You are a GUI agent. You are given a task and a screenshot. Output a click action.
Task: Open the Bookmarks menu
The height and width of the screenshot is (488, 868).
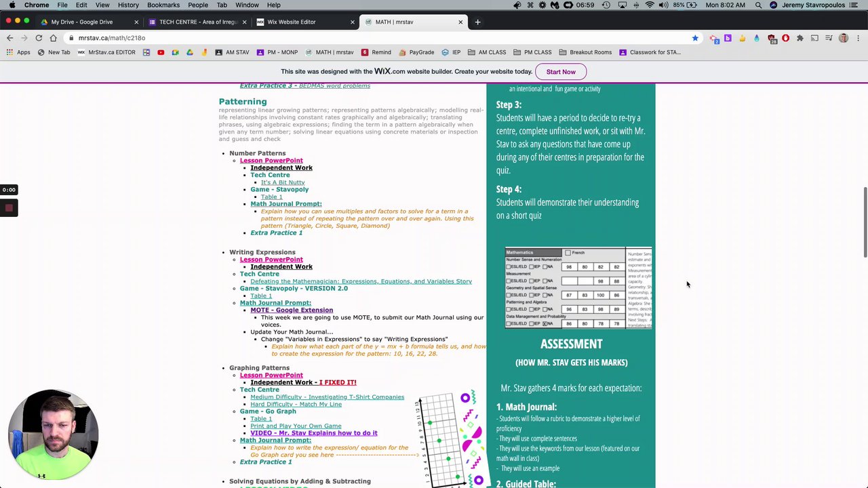click(x=163, y=5)
